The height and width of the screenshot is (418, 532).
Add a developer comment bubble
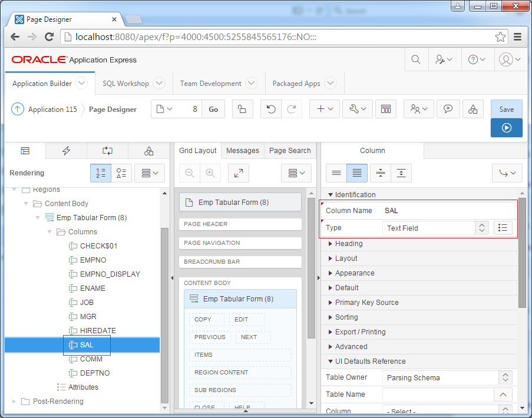click(x=448, y=109)
